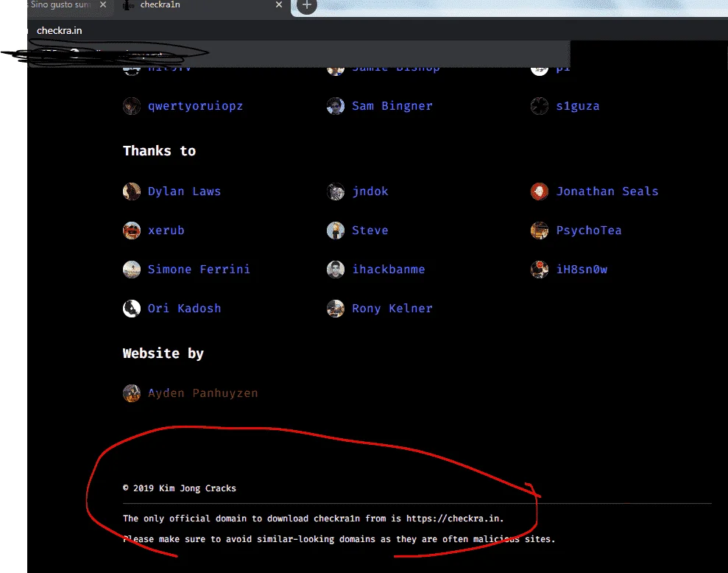The image size is (728, 573).
Task: Open ihackbanme profile link
Action: click(x=388, y=270)
